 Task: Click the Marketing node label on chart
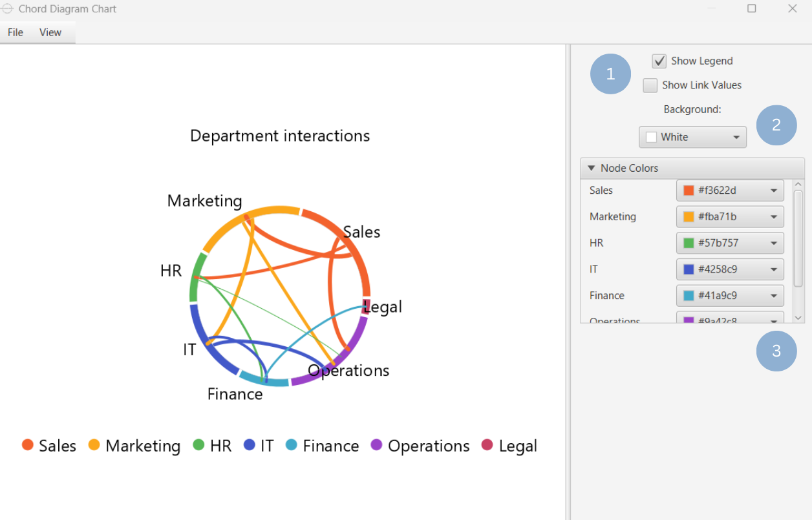204,201
